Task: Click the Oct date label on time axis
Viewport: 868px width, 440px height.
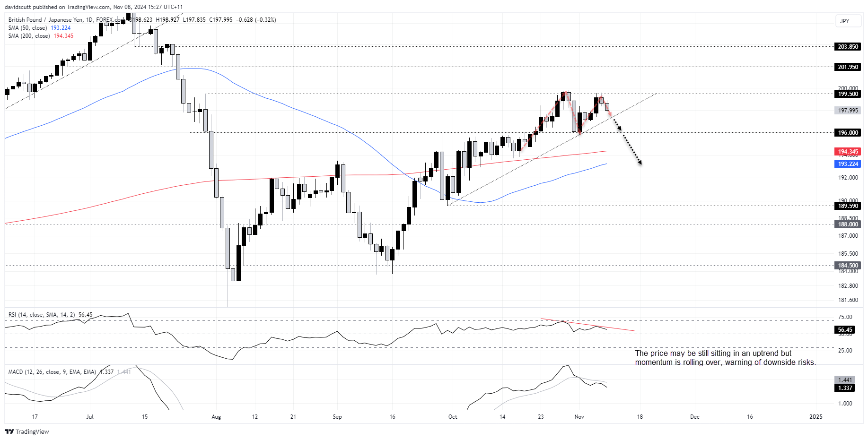Action: [453, 417]
